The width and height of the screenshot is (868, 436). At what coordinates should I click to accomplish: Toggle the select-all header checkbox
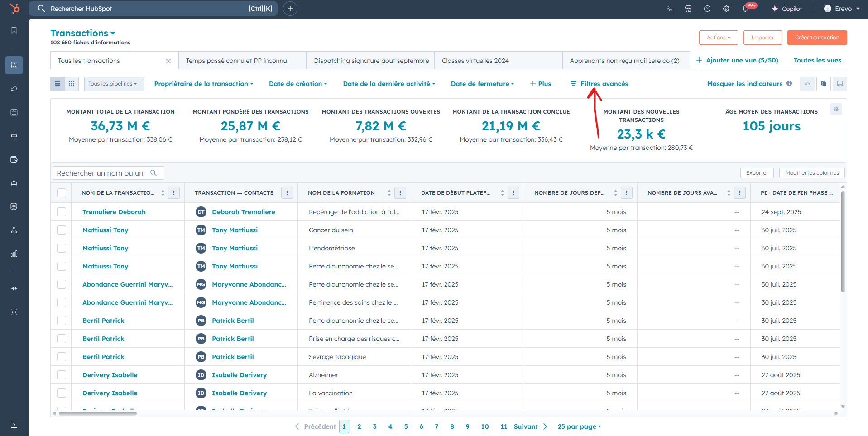62,193
